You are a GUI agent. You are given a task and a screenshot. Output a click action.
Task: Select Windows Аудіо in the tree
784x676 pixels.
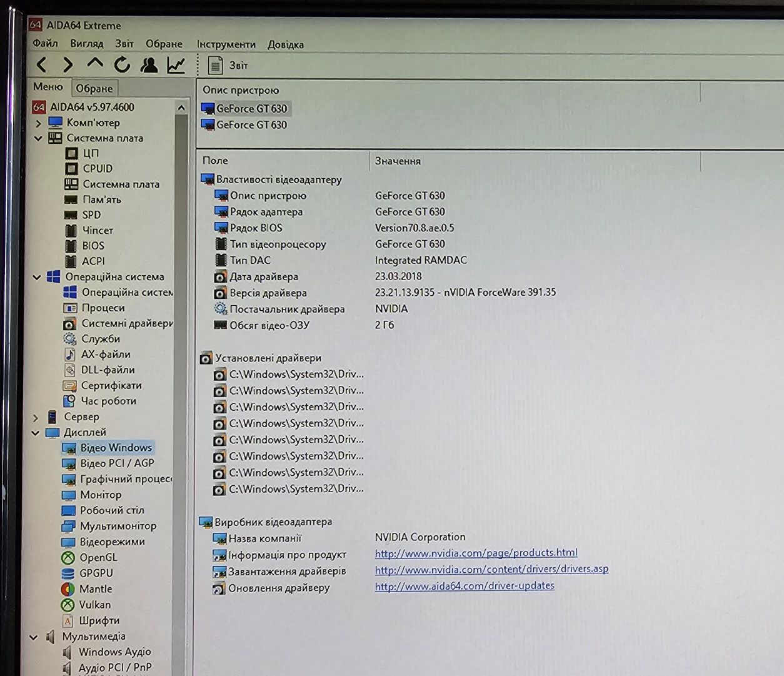tap(114, 652)
